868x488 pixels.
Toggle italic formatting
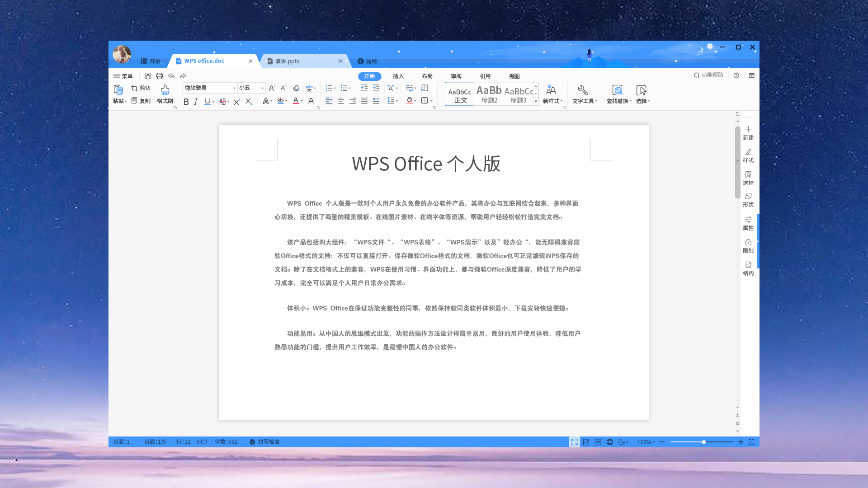tap(196, 102)
